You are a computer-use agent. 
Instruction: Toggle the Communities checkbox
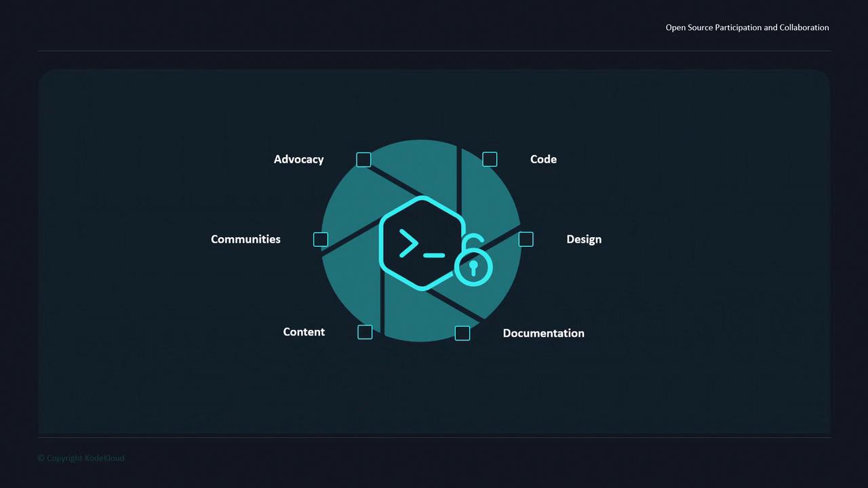pos(321,239)
